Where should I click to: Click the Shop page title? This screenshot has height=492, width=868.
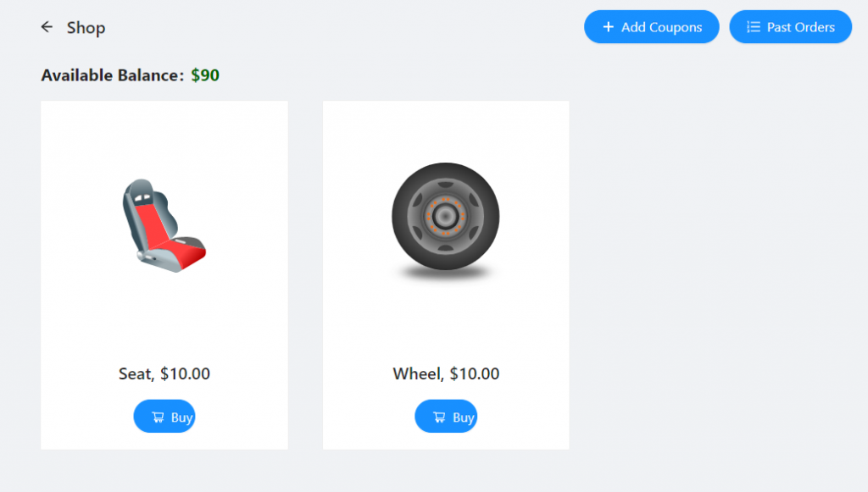point(86,28)
